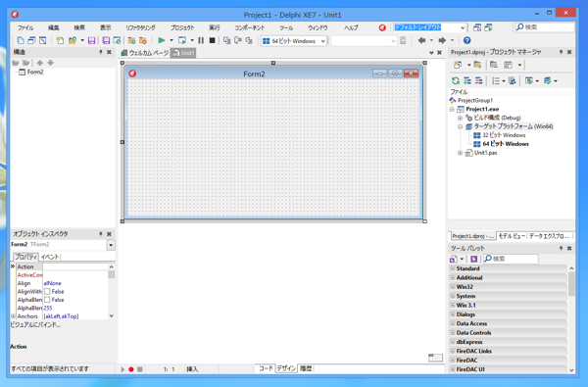The image size is (588, 387).
Task: Select 32-bit Windows target platform
Action: point(500,135)
